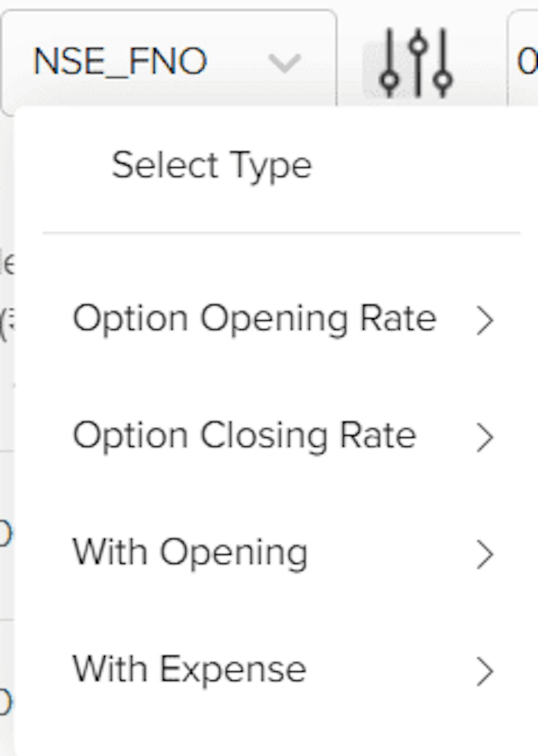Click the arrow beside Option Opening Rate
Viewport: 538px width, 756px height.
[485, 321]
